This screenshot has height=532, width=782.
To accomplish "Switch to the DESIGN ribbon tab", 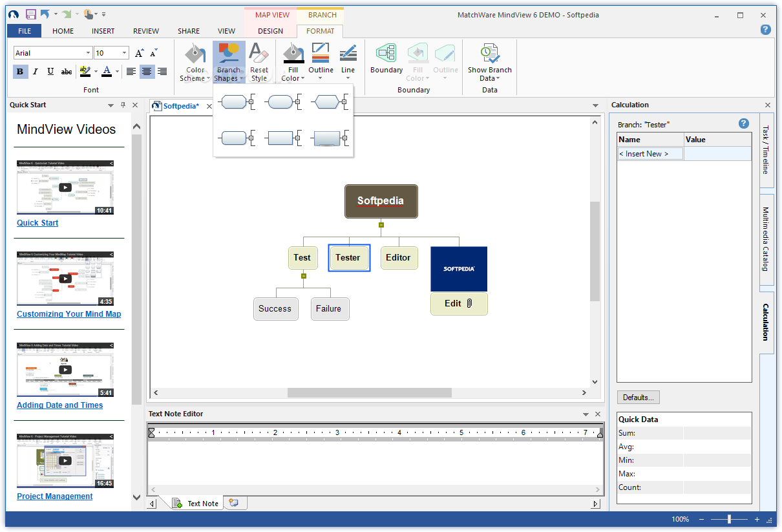I will point(270,30).
